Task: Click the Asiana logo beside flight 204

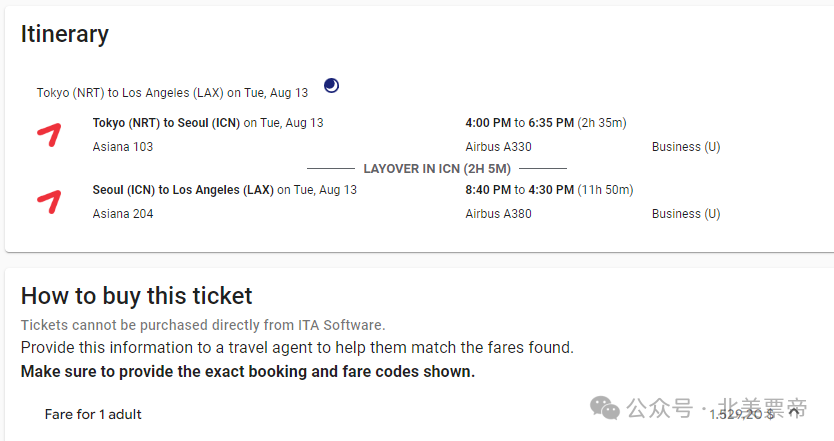Action: click(49, 202)
